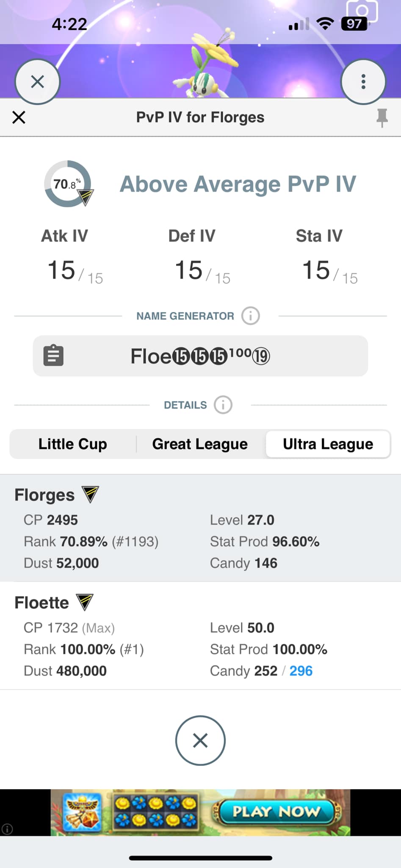
Task: Tap Ultra League badge beside Floette
Action: pos(85,602)
